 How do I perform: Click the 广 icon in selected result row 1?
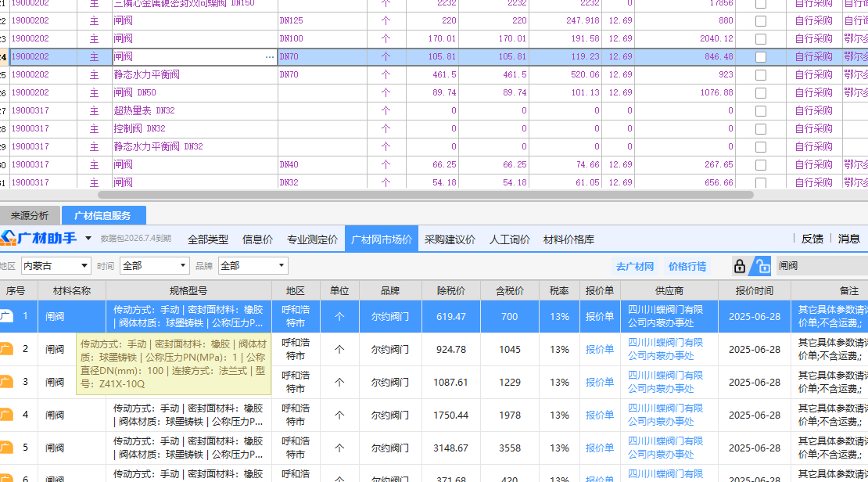[6, 316]
